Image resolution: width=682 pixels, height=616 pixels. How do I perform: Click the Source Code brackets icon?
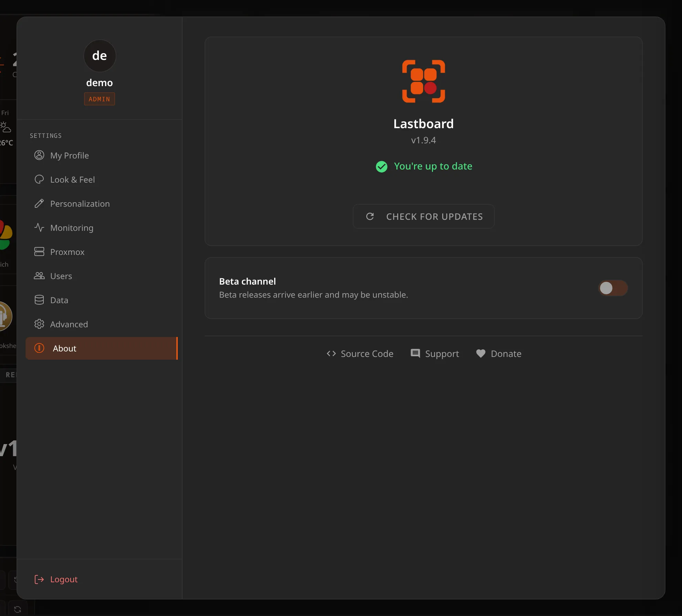pyautogui.click(x=331, y=354)
